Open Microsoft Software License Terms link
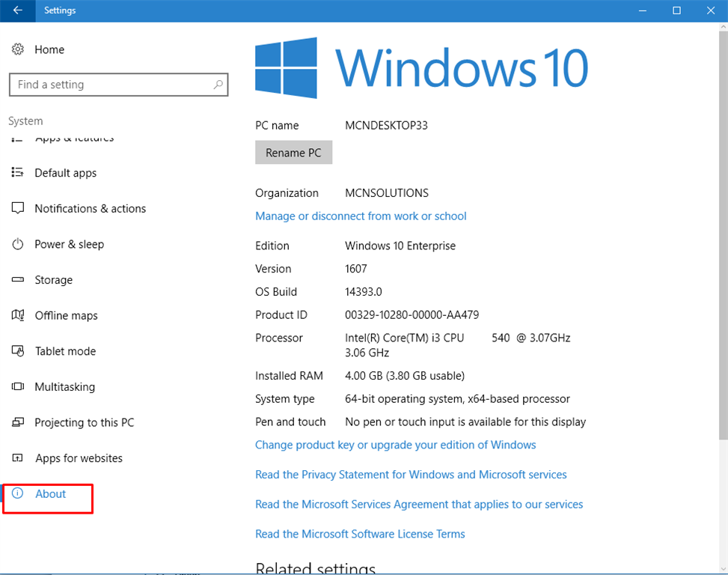Viewport: 728px width, 575px height. 360,534
